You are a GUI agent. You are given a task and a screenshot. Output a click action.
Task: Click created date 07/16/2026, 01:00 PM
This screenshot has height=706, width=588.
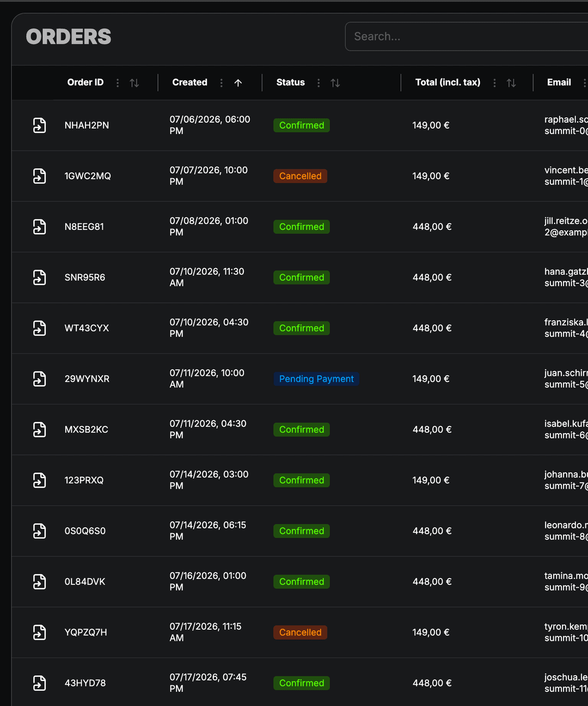[207, 581]
